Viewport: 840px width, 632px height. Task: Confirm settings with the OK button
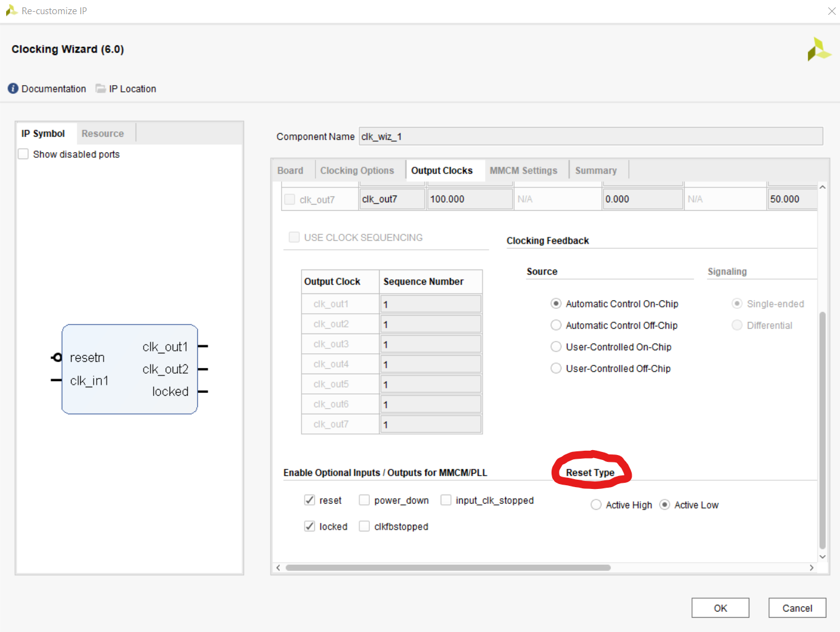point(720,607)
